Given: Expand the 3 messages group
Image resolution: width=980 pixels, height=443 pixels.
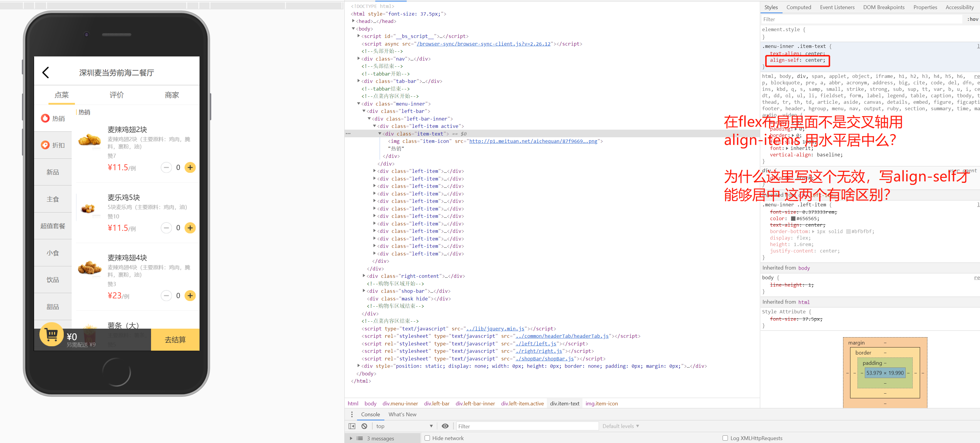Looking at the screenshot, I should (x=351, y=438).
